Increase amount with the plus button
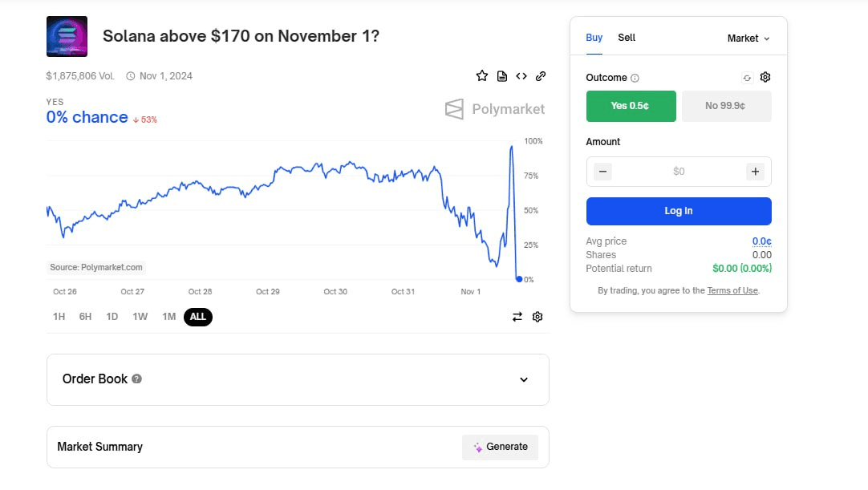The height and width of the screenshot is (490, 868). 755,172
